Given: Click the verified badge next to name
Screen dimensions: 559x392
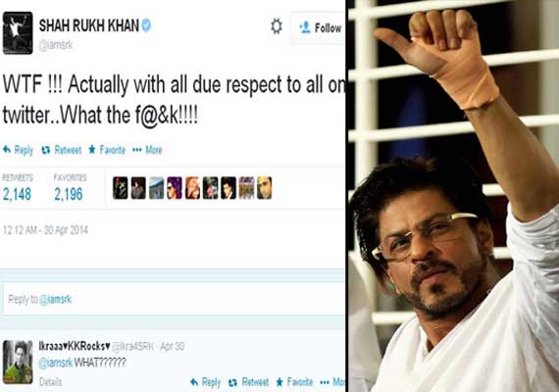Looking at the screenshot, I should (x=146, y=25).
